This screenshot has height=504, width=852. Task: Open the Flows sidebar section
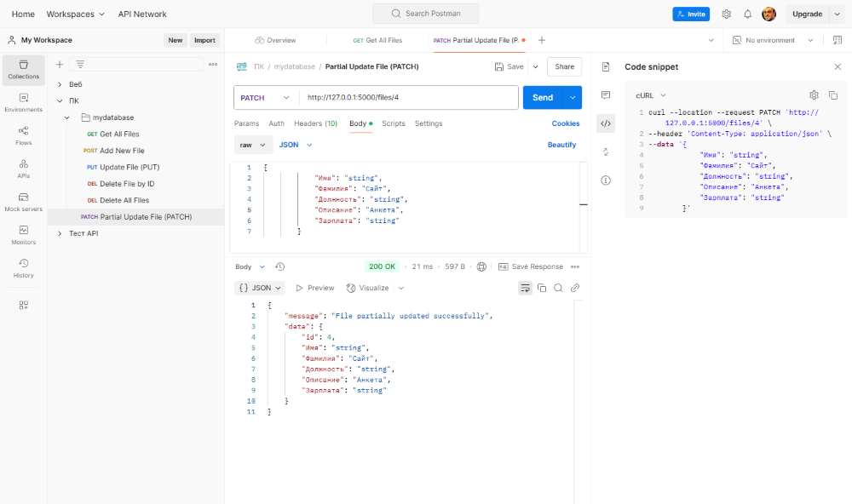[23, 135]
